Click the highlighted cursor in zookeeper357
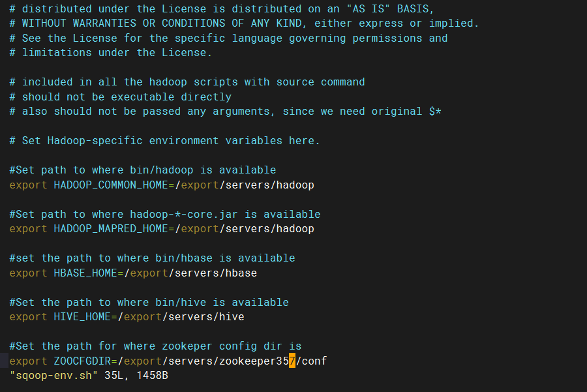The height and width of the screenshot is (392, 587). coord(292,361)
